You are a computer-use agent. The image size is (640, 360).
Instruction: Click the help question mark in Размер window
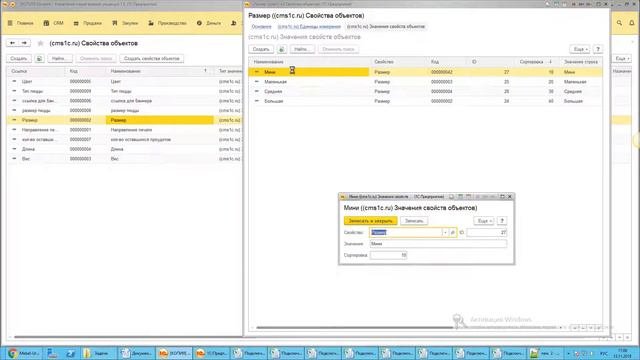[x=598, y=49]
